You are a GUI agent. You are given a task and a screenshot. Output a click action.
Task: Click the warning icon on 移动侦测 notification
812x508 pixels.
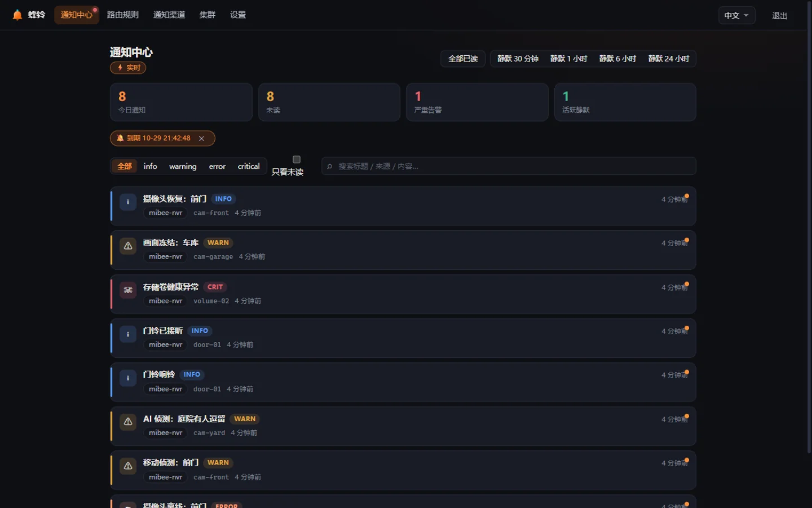pyautogui.click(x=128, y=466)
